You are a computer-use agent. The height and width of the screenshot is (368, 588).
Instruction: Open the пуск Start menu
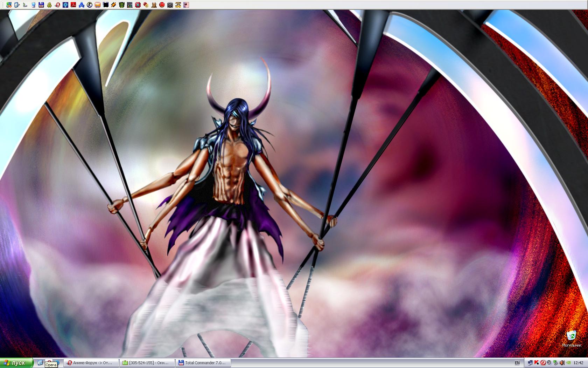tap(16, 363)
